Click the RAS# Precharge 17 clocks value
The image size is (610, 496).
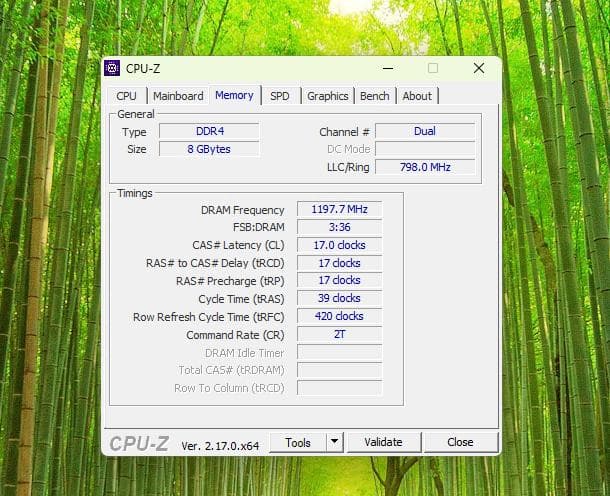[340, 280]
